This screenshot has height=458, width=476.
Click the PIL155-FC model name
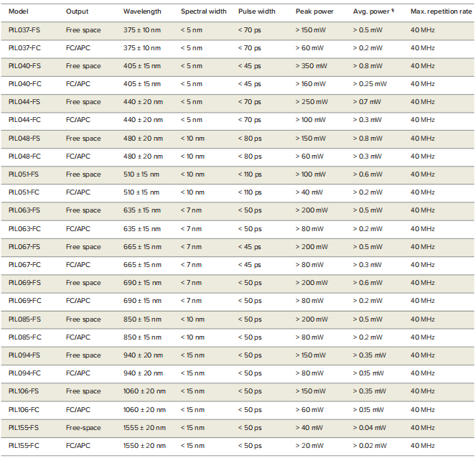24,446
